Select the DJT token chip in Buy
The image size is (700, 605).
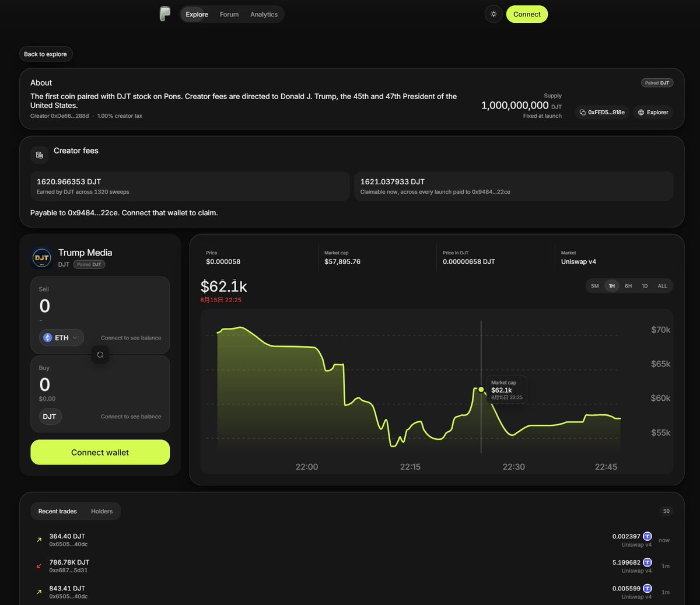(x=50, y=417)
